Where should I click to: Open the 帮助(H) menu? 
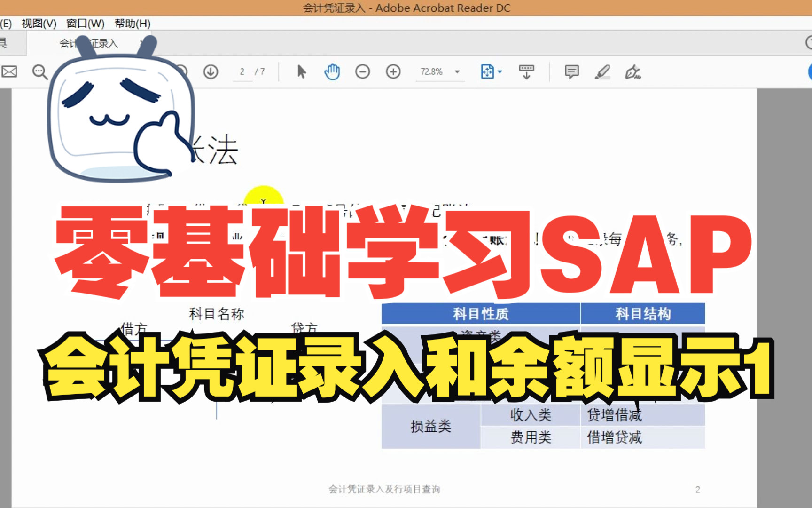coord(133,24)
